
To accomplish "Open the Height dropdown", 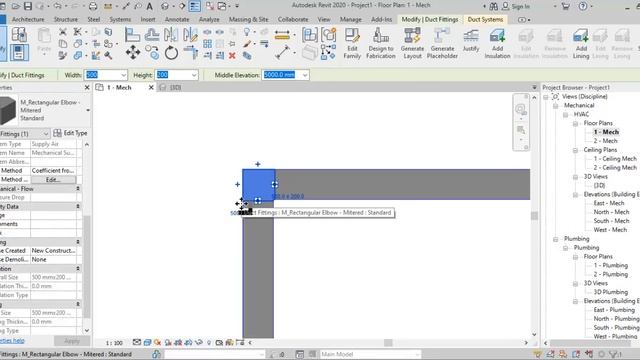I will (193, 75).
